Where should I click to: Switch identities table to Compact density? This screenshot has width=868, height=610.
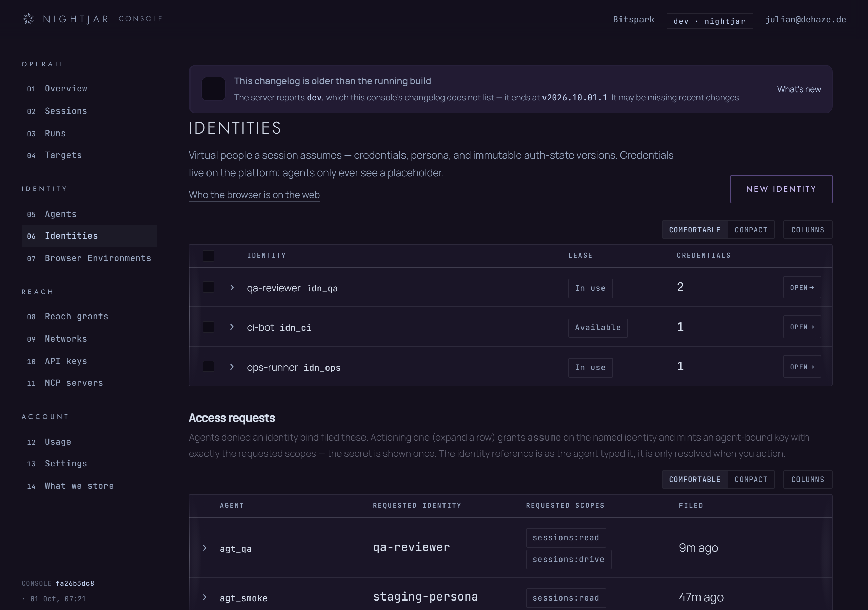point(751,230)
